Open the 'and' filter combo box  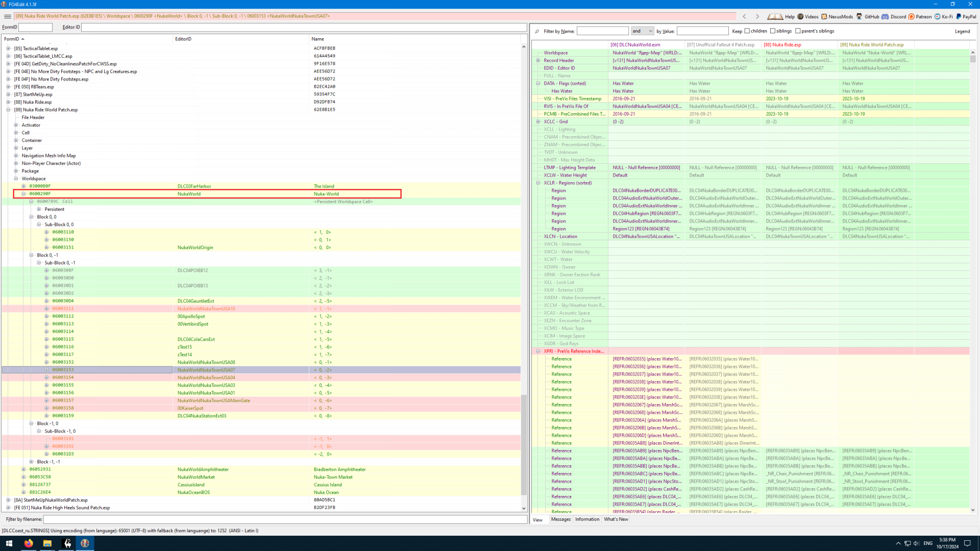(x=642, y=31)
